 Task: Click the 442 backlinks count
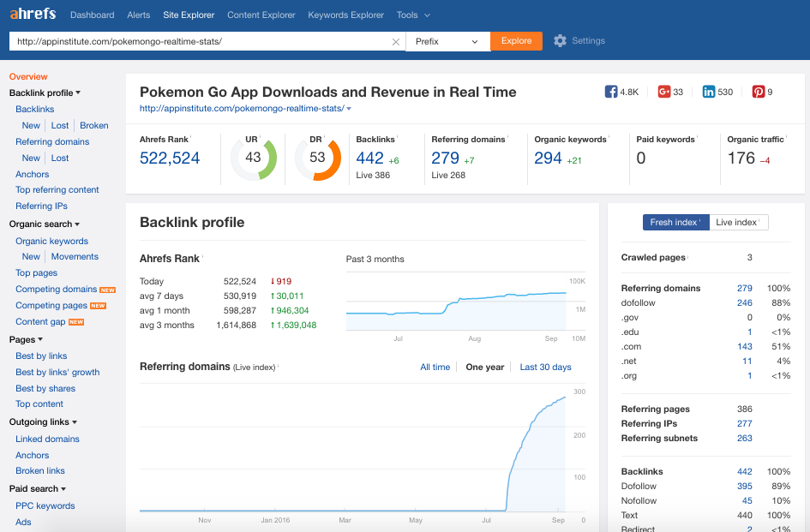click(x=370, y=158)
